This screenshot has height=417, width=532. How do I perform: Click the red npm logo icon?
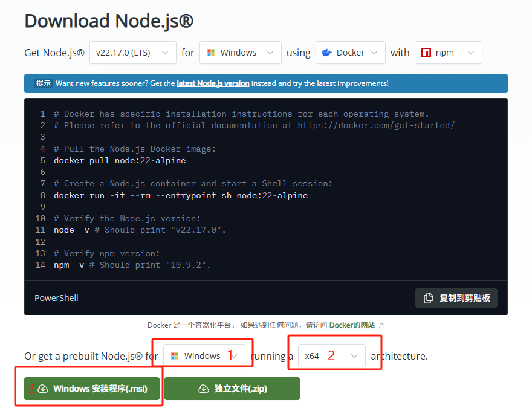[x=426, y=53]
